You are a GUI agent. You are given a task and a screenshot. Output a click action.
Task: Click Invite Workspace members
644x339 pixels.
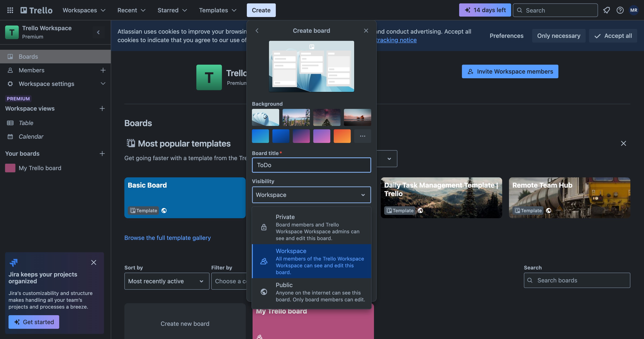click(x=510, y=71)
